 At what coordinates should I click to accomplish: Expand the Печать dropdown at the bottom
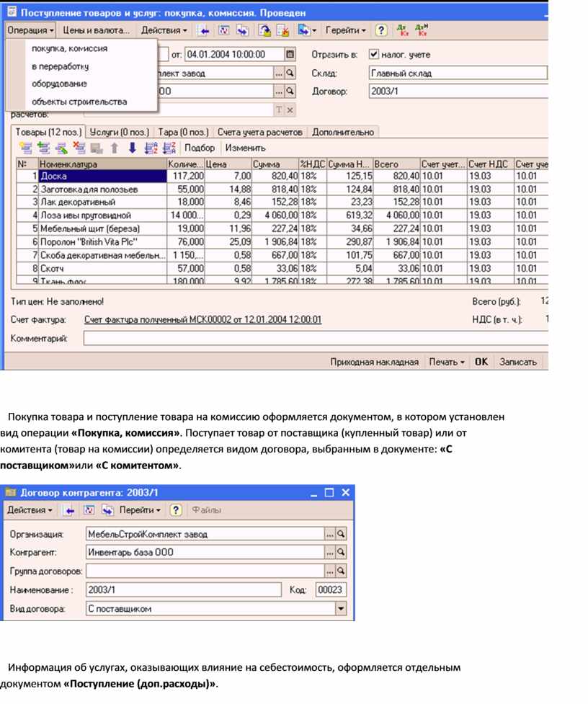(x=447, y=362)
